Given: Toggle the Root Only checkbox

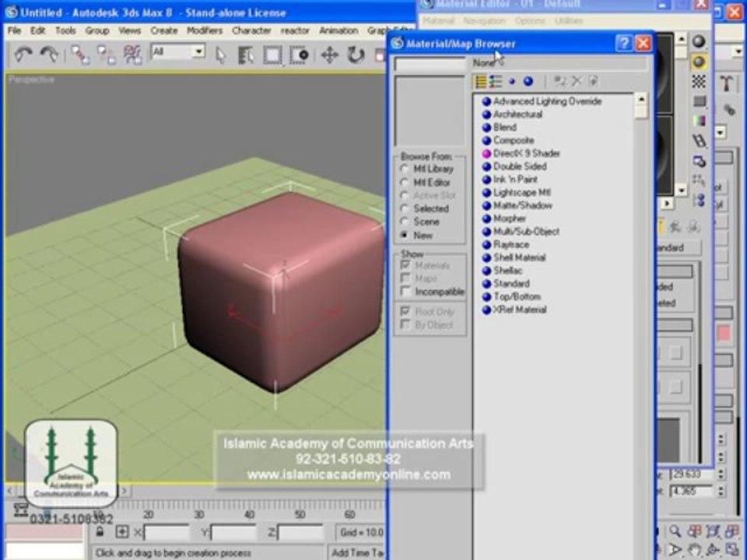Looking at the screenshot, I should click(x=405, y=311).
